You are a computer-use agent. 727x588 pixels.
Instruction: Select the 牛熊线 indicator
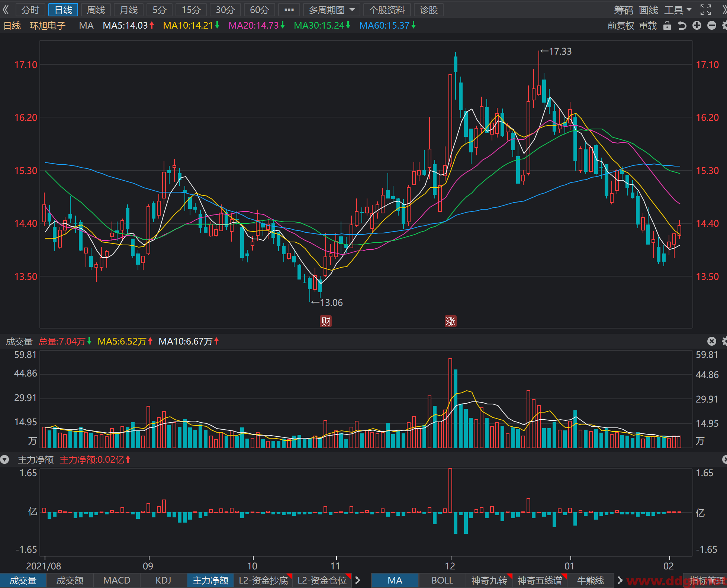point(591,581)
